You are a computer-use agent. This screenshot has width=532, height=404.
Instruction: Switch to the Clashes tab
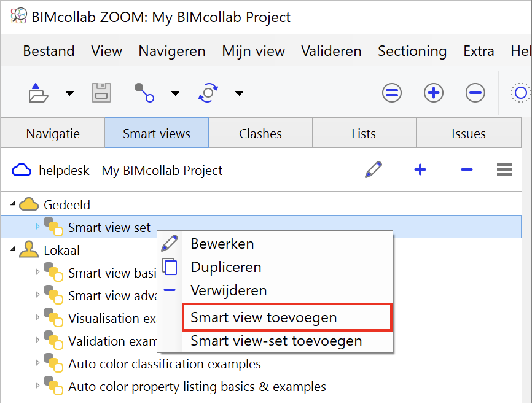tap(260, 133)
